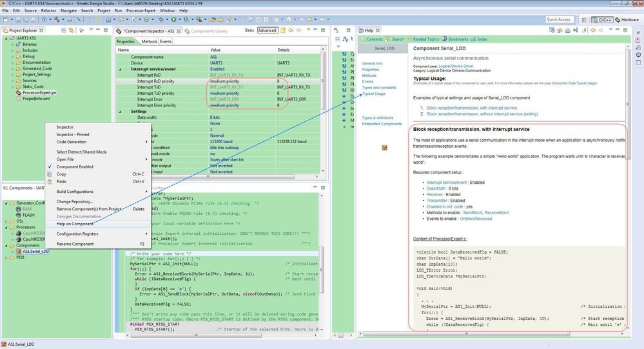
Task: Collapse the Settings property group
Action: tap(121, 112)
